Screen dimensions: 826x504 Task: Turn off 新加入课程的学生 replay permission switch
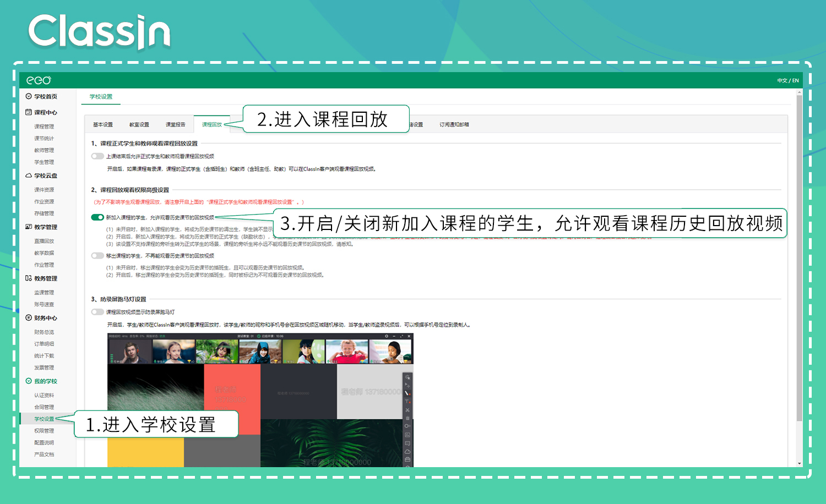[97, 217]
